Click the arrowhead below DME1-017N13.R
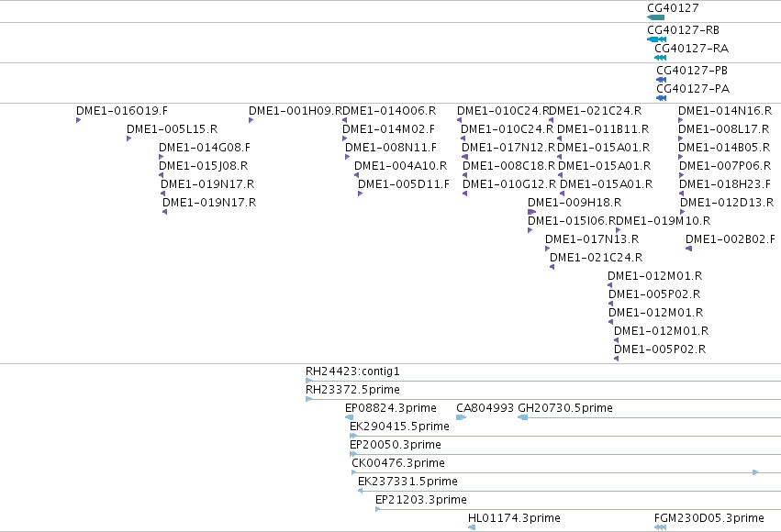This screenshot has height=532, width=781. (547, 249)
